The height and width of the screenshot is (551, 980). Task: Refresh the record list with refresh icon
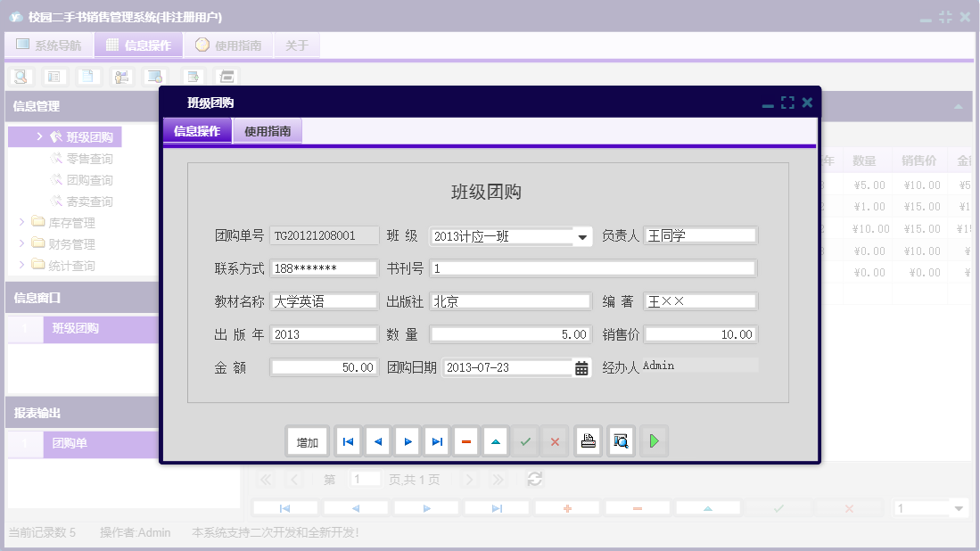click(x=534, y=479)
